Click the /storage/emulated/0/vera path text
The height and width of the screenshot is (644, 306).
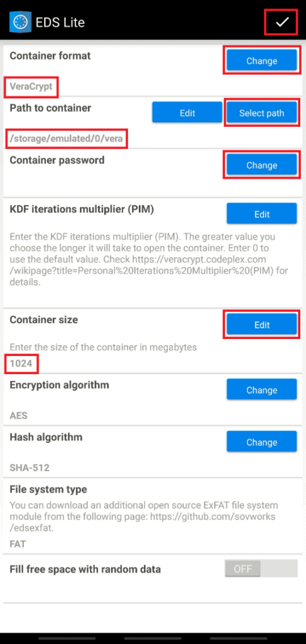(x=66, y=138)
